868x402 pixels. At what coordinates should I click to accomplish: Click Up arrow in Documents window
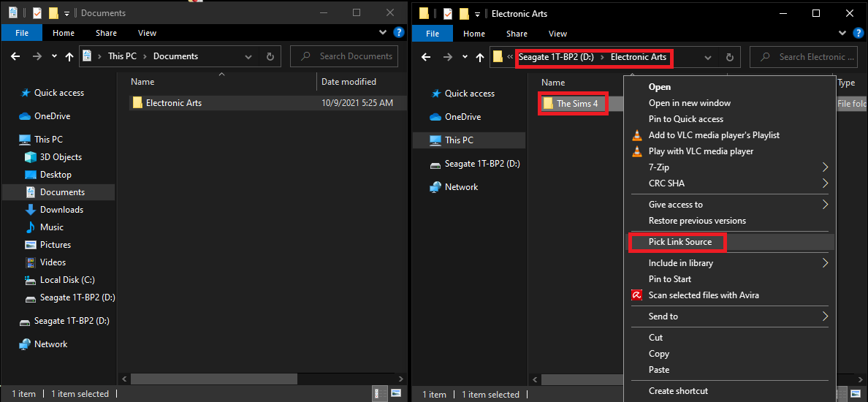click(69, 56)
